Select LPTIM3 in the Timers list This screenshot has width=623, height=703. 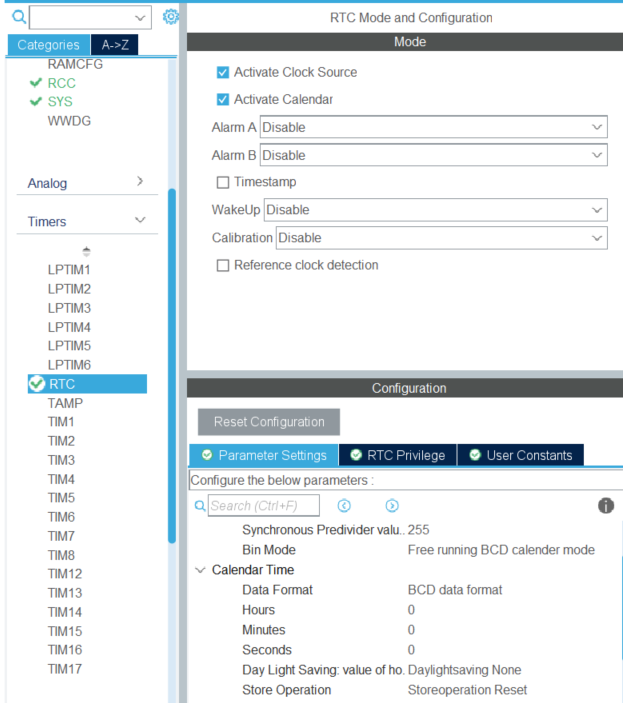69,308
